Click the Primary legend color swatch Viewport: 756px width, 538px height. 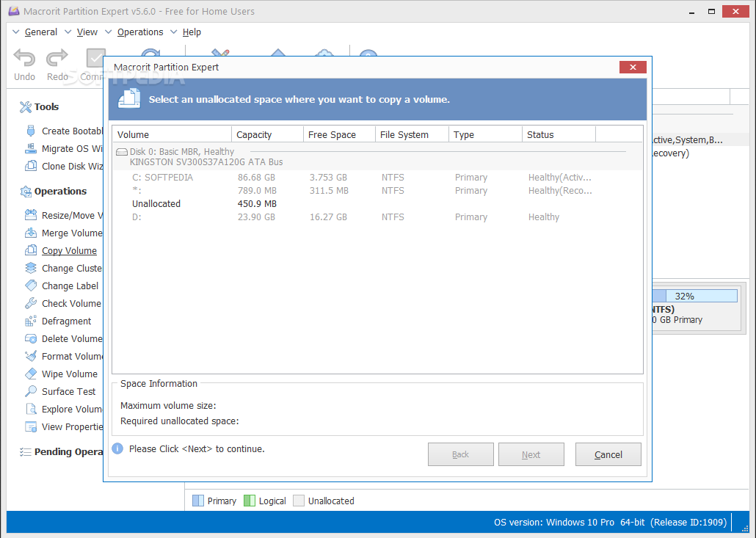pos(197,501)
